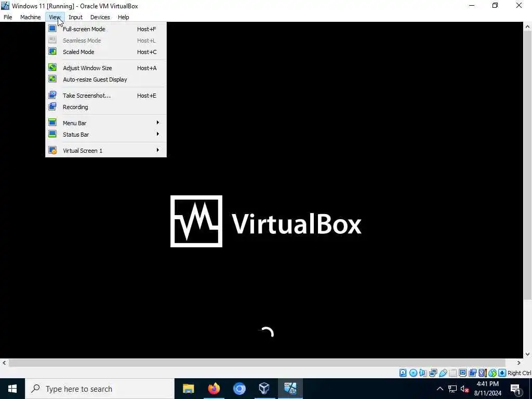The image size is (532, 399).
Task: Open the taskbar clock and date
Action: [x=487, y=389]
